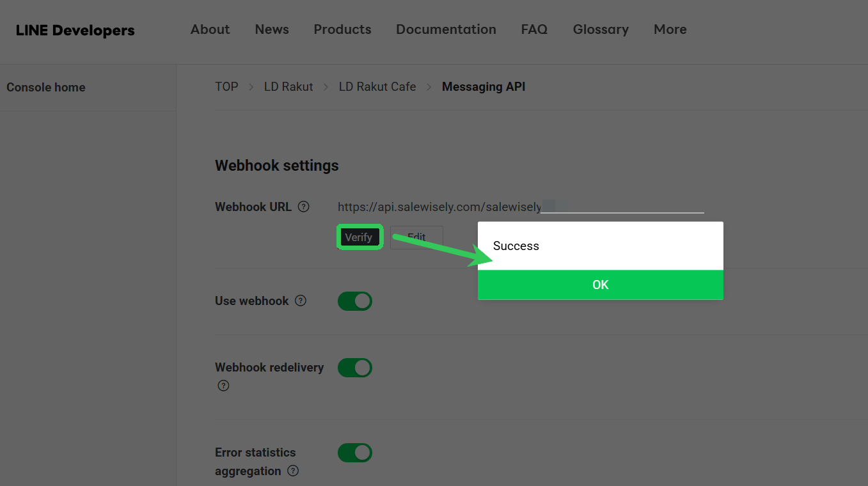The height and width of the screenshot is (486, 868).
Task: Click the Webhook redelivery label
Action: click(269, 367)
